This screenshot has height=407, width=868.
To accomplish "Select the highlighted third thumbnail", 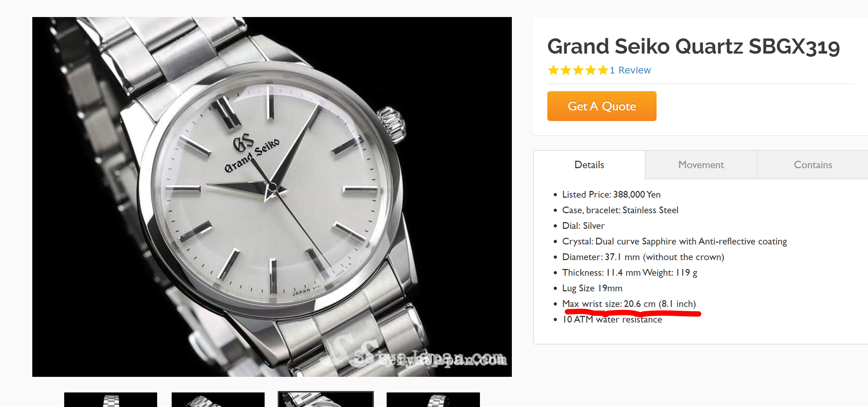I will pos(326,399).
